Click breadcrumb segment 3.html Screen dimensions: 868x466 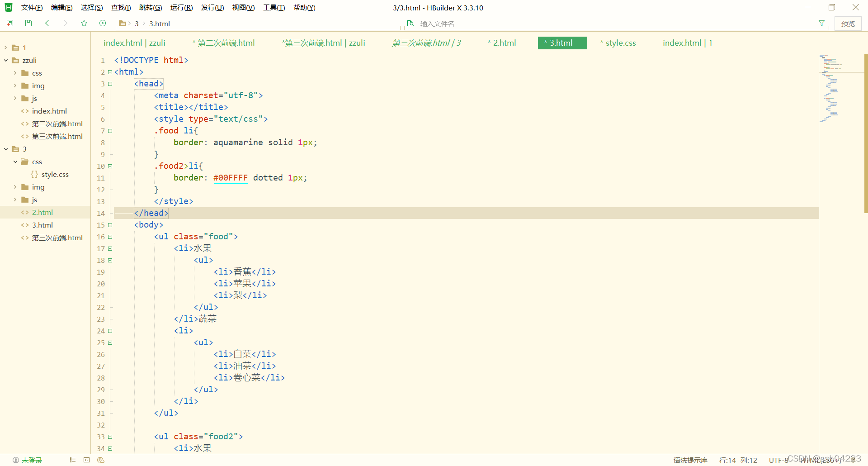pyautogui.click(x=160, y=24)
